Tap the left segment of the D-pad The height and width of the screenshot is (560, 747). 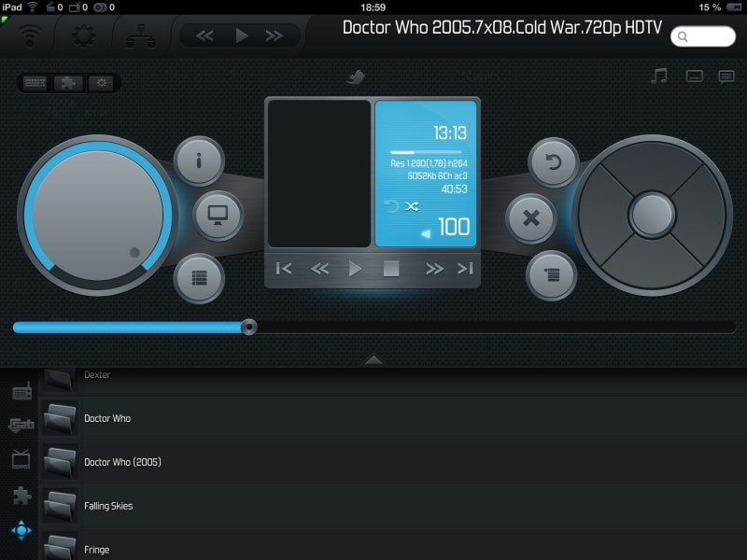(x=602, y=215)
